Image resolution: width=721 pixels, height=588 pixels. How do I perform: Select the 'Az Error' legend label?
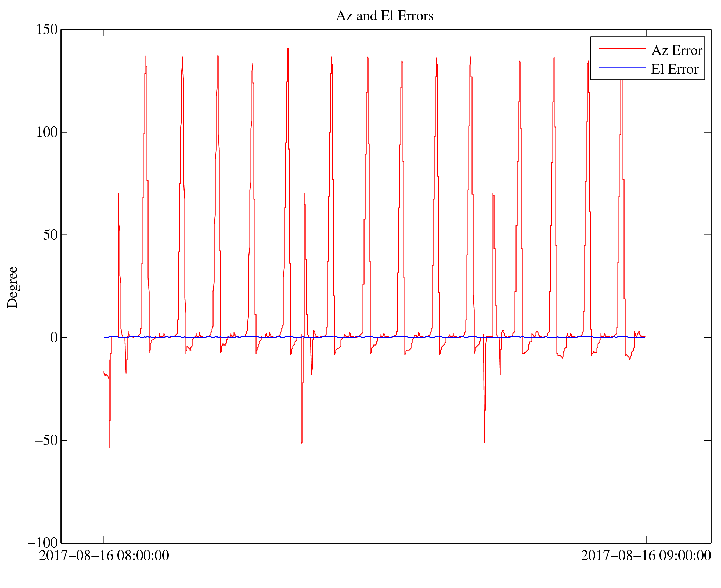click(677, 51)
